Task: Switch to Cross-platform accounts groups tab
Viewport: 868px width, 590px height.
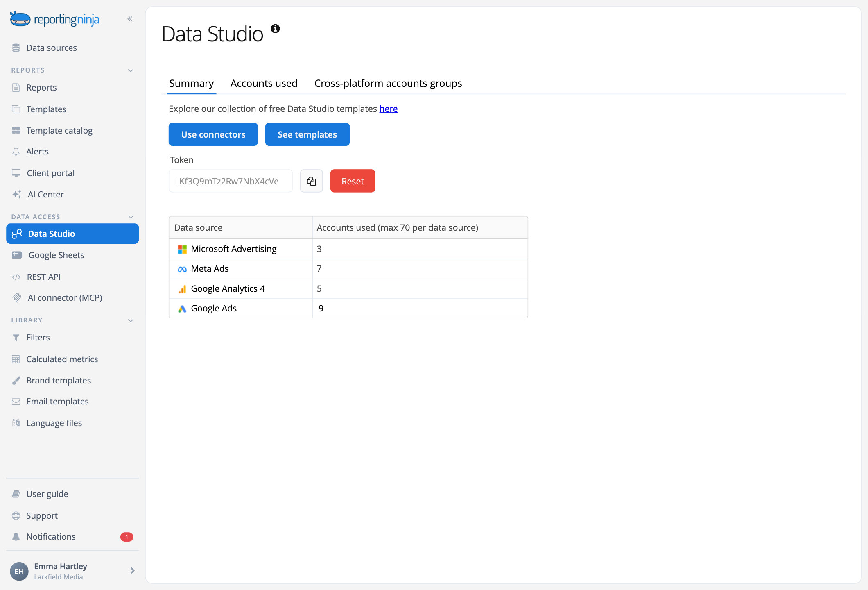Action: [x=388, y=84]
